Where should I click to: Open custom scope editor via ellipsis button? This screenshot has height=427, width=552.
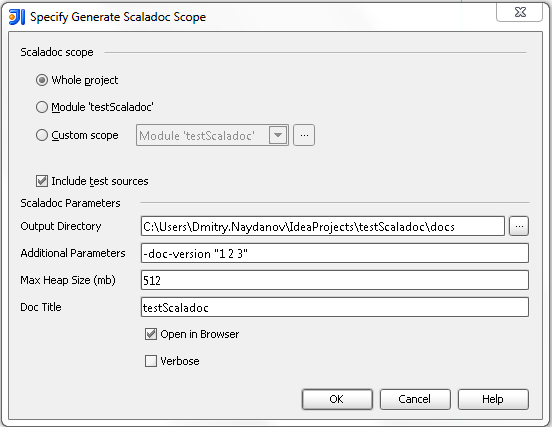304,135
